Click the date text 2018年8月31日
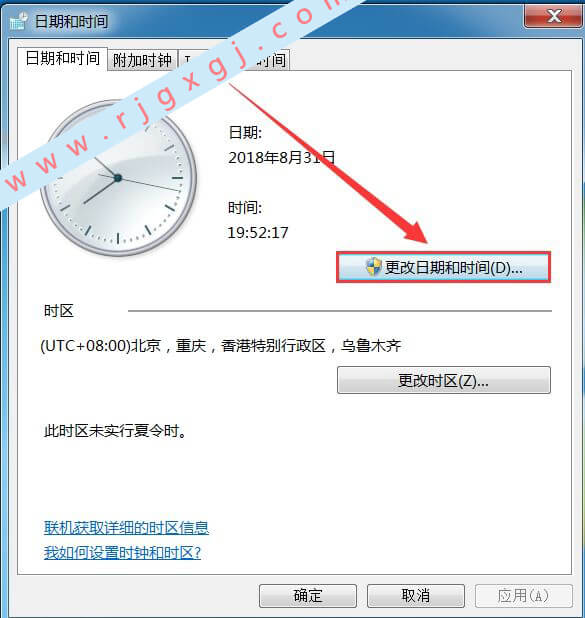Image resolution: width=585 pixels, height=618 pixels. (281, 158)
